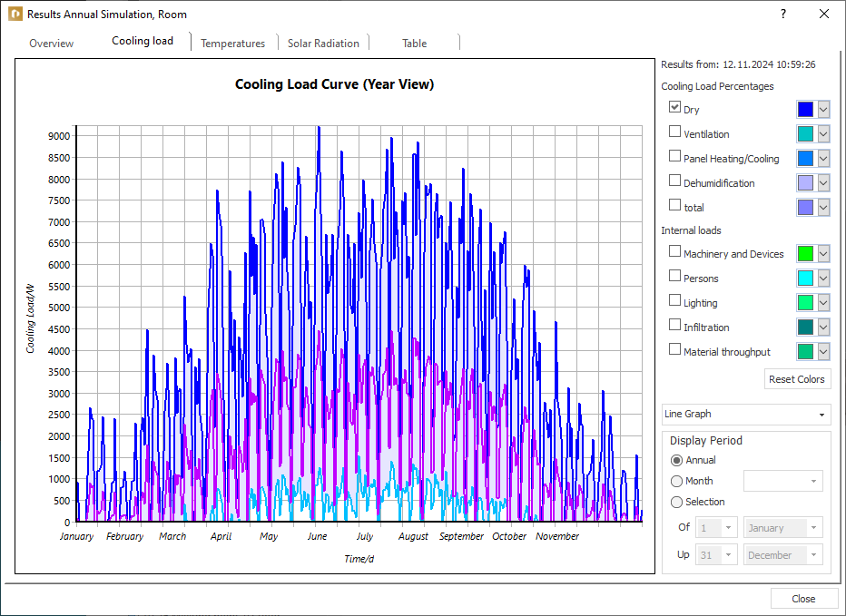The image size is (846, 616).
Task: Close the results window with X
Action: pyautogui.click(x=824, y=14)
